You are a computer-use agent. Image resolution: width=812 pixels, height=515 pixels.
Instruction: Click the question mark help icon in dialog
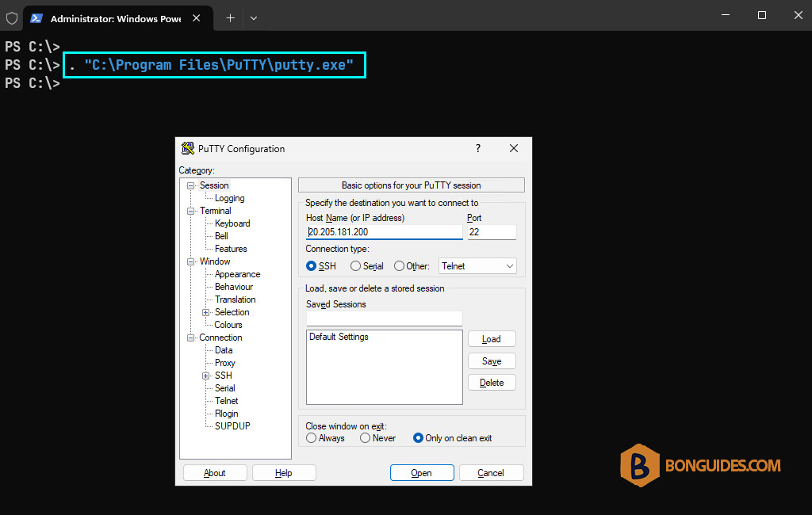[x=478, y=148]
